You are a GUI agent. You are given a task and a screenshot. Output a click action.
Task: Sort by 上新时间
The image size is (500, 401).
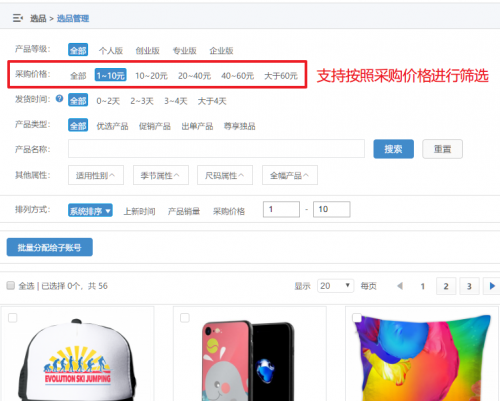pyautogui.click(x=139, y=211)
